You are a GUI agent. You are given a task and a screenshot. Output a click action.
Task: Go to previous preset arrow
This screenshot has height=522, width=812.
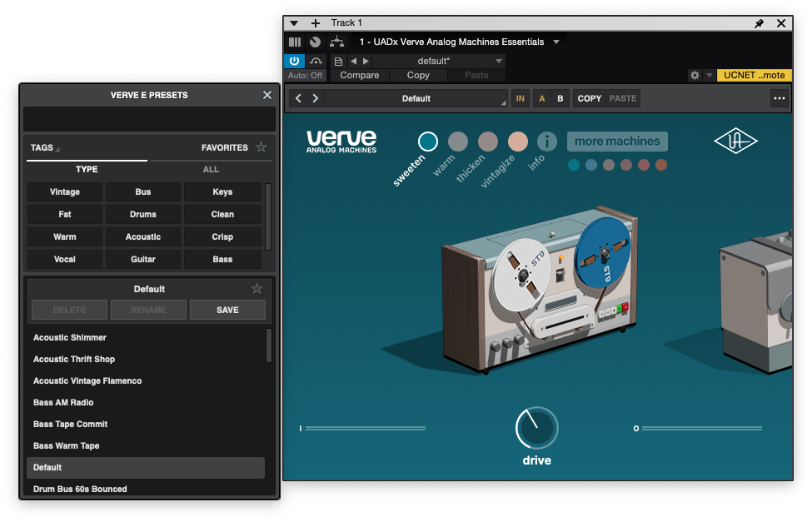298,98
